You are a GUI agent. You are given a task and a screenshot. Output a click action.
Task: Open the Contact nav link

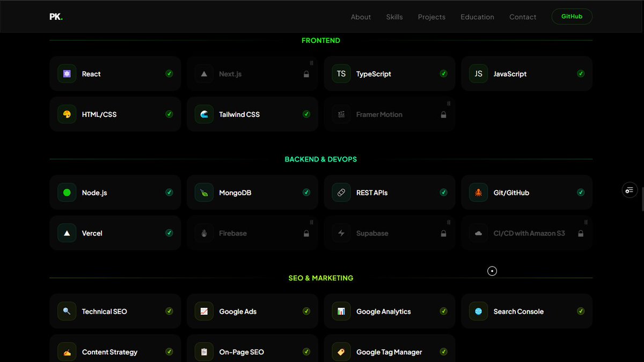coord(523,17)
